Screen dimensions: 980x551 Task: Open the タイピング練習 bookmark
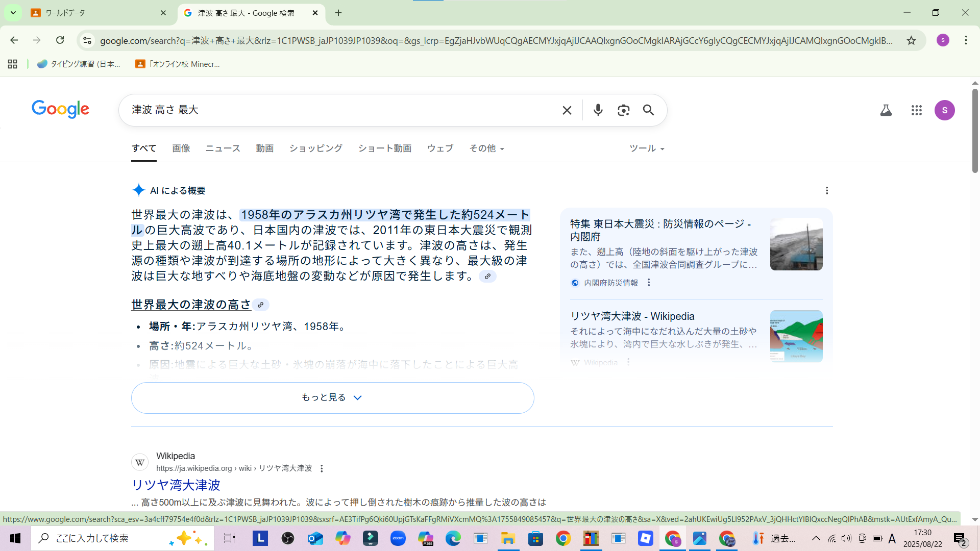click(79, 64)
